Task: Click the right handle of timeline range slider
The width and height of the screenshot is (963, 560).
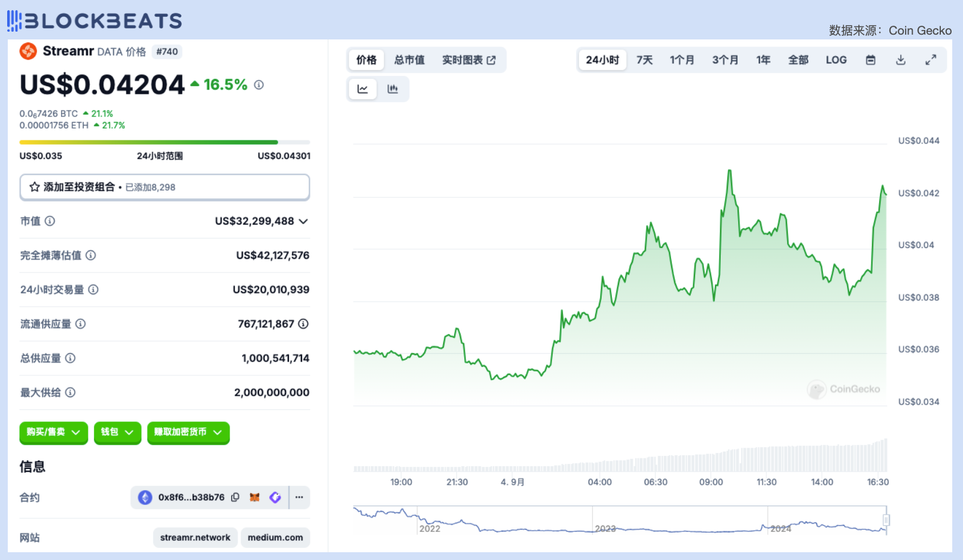Action: (886, 520)
